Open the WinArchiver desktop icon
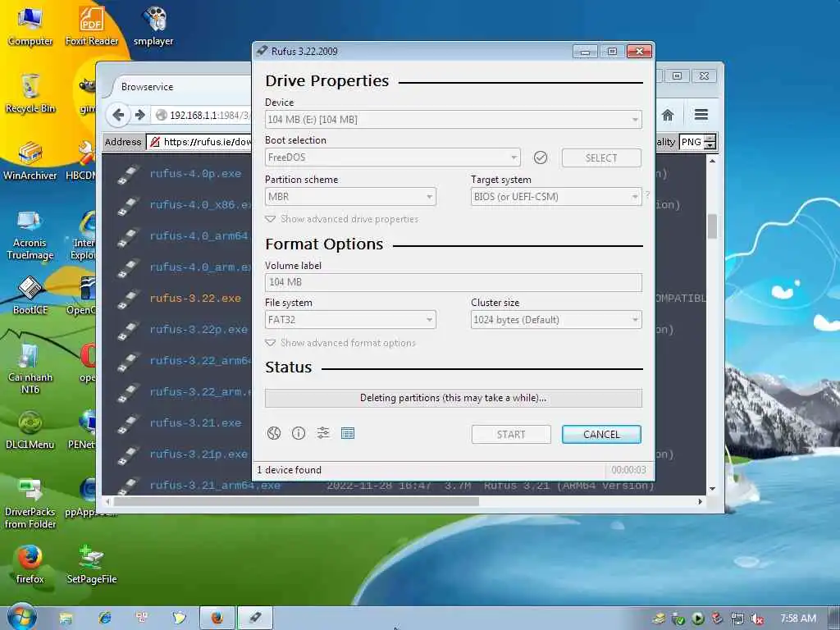This screenshot has width=840, height=630. click(30, 161)
